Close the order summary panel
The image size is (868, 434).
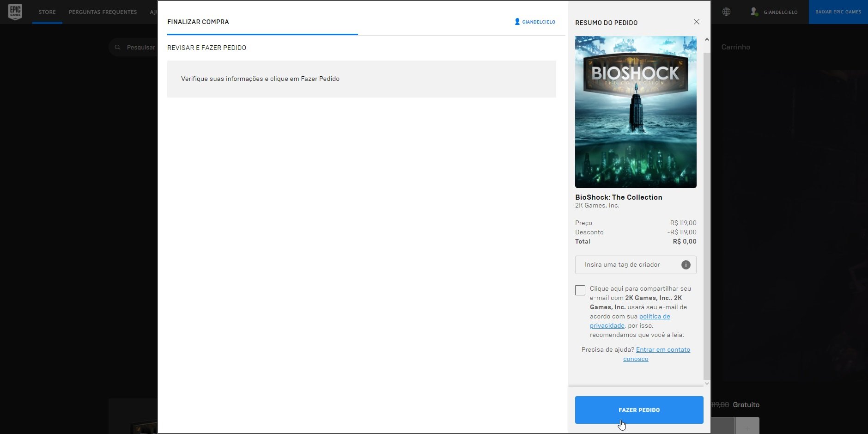pos(697,22)
